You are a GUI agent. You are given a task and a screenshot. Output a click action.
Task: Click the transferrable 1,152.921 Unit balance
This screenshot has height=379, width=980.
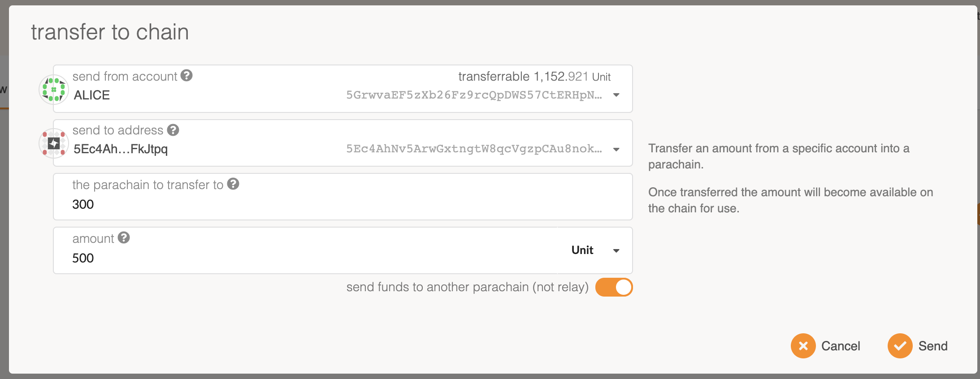click(x=534, y=77)
